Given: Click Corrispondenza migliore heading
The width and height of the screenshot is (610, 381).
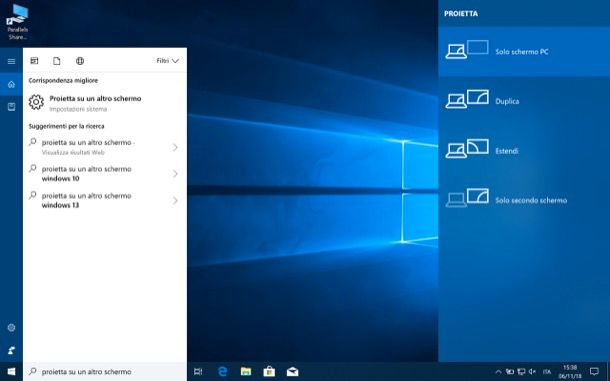Looking at the screenshot, I should pyautogui.click(x=63, y=81).
